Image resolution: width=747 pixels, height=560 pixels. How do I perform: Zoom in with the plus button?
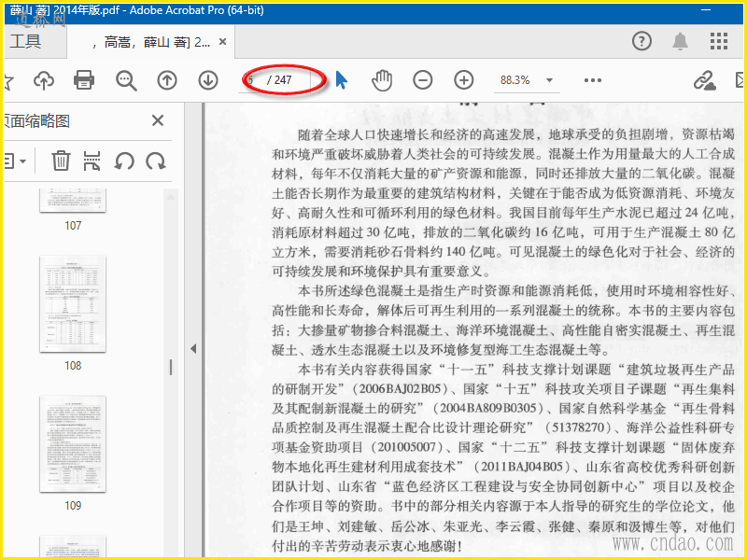(x=463, y=80)
